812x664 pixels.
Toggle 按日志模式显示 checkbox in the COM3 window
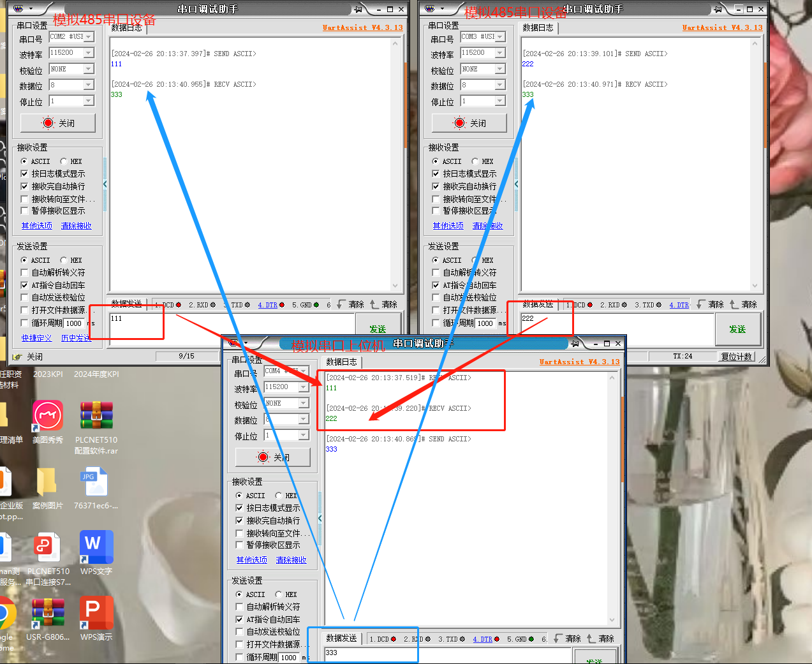click(x=436, y=173)
